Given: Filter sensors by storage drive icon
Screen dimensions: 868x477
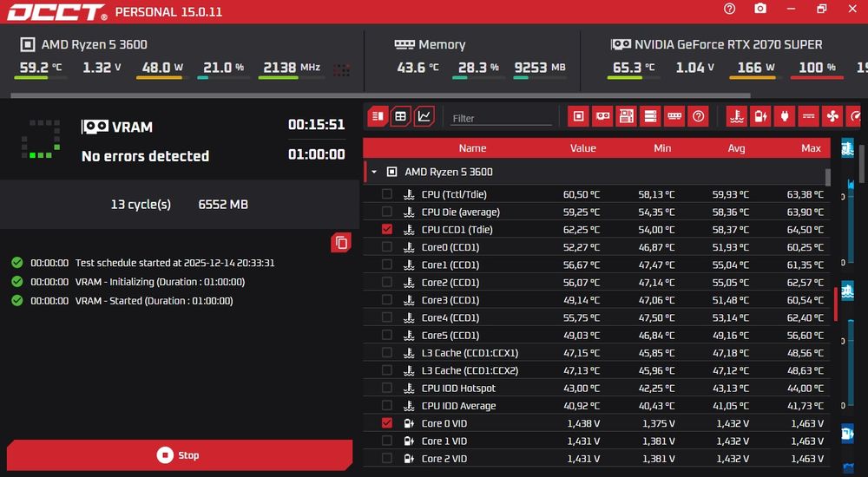Looking at the screenshot, I should click(650, 116).
